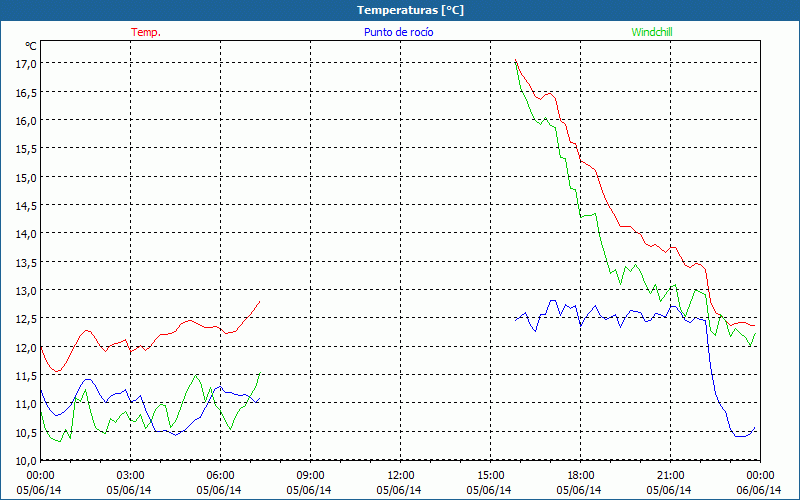Click the 05/06/14 date under 12:00
Image resolution: width=800 pixels, height=500 pixels.
tap(399, 490)
